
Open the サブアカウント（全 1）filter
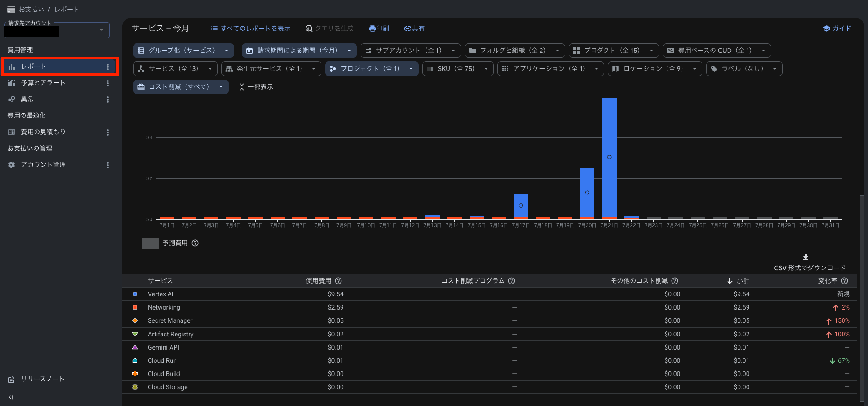coord(411,51)
